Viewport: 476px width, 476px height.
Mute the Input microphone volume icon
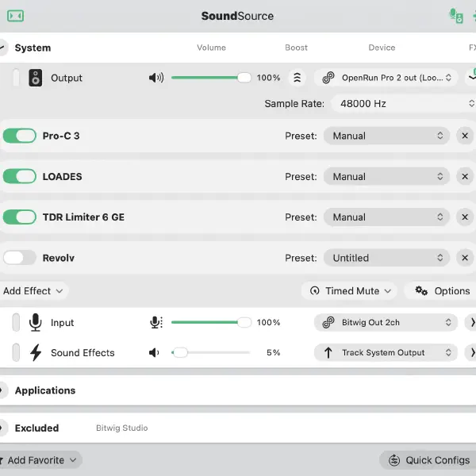pos(156,322)
